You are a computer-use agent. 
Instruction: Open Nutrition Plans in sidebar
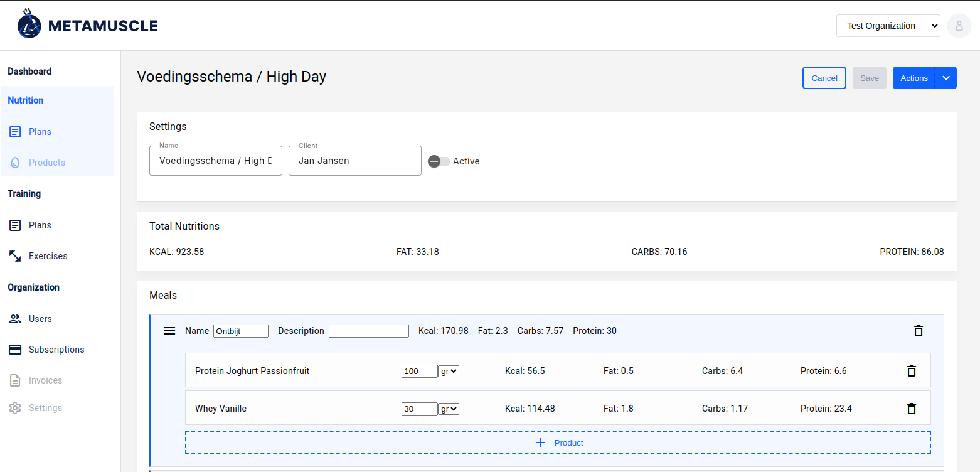tap(40, 132)
